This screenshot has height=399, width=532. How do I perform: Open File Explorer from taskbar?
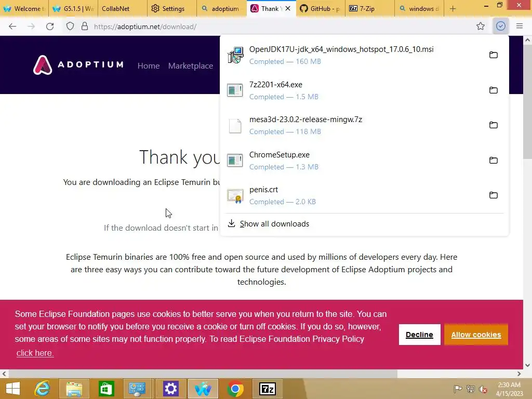pos(74,389)
